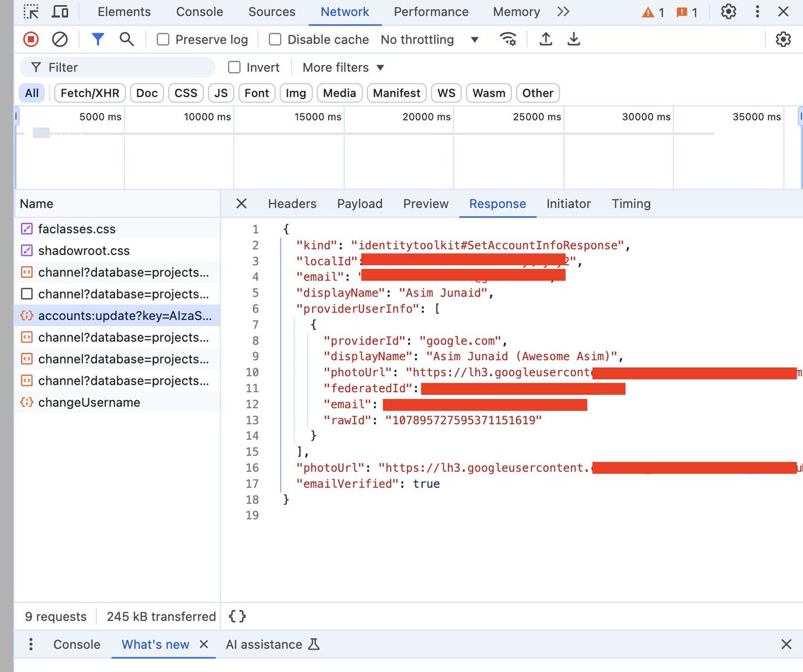Filter by Wasm requests

489,93
